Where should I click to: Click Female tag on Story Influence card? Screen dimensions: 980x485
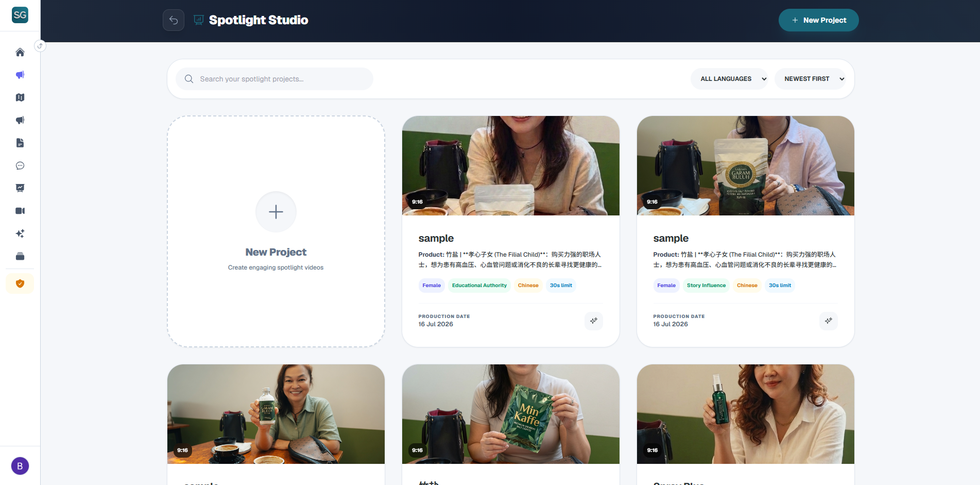[x=666, y=286]
